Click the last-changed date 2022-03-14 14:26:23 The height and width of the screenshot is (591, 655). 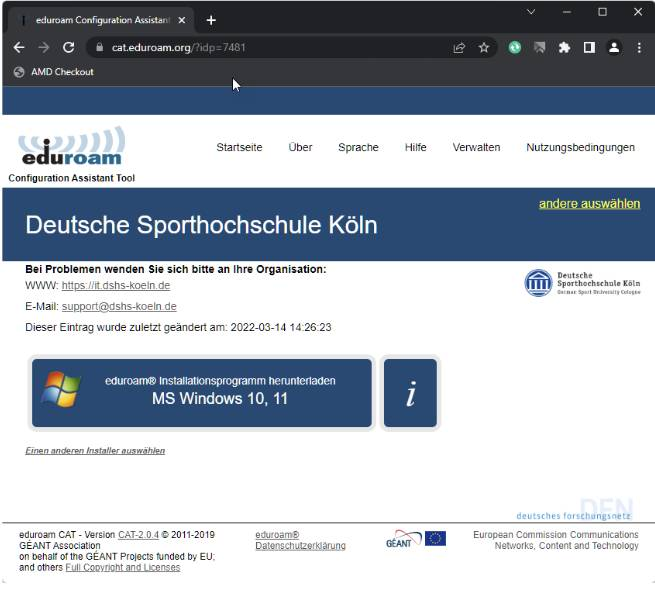(281, 327)
